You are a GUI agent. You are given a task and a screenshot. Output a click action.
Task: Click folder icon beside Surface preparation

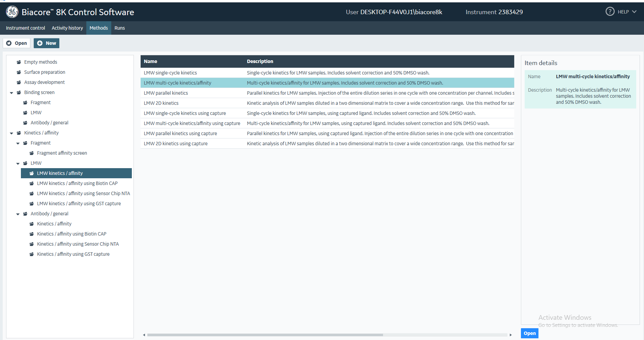tap(19, 72)
